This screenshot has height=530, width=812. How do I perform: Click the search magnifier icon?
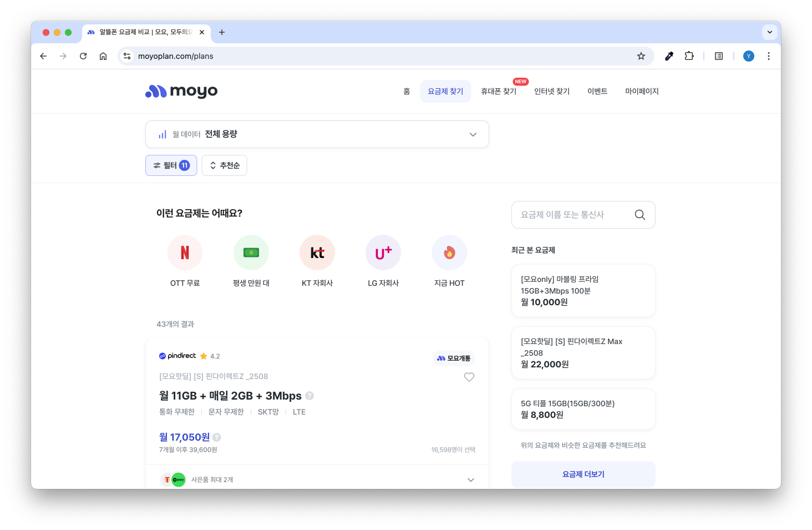click(640, 215)
